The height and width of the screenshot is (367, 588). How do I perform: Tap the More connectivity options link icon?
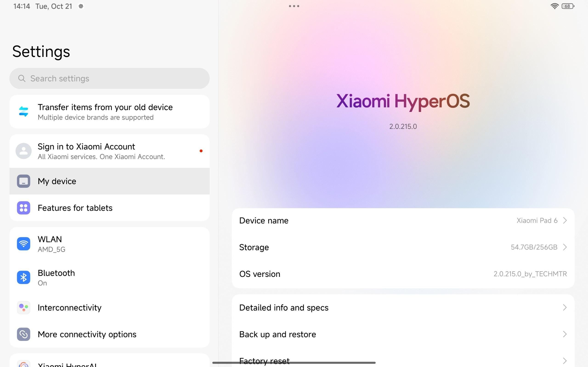point(24,334)
